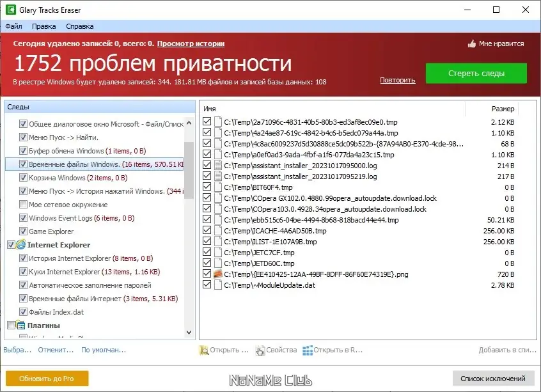Toggle Game Explorer checkbox
This screenshot has width=541, height=392.
pos(23,231)
